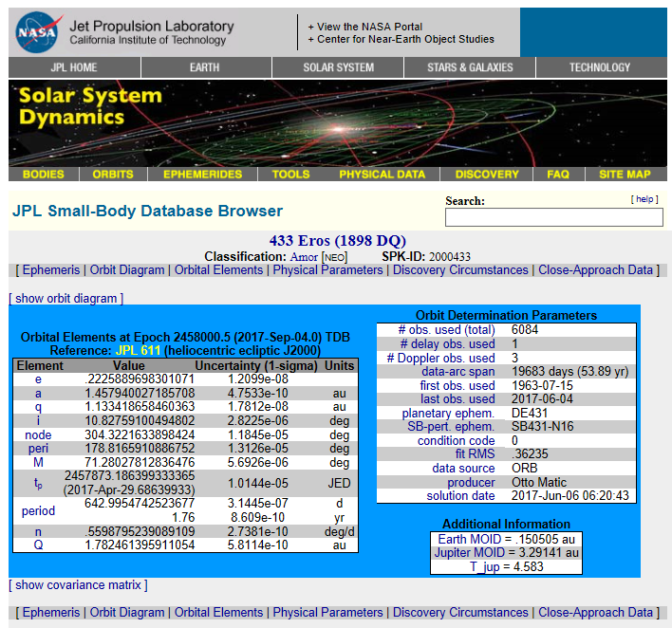Click the period element link
The width and height of the screenshot is (672, 628).
pyautogui.click(x=38, y=510)
